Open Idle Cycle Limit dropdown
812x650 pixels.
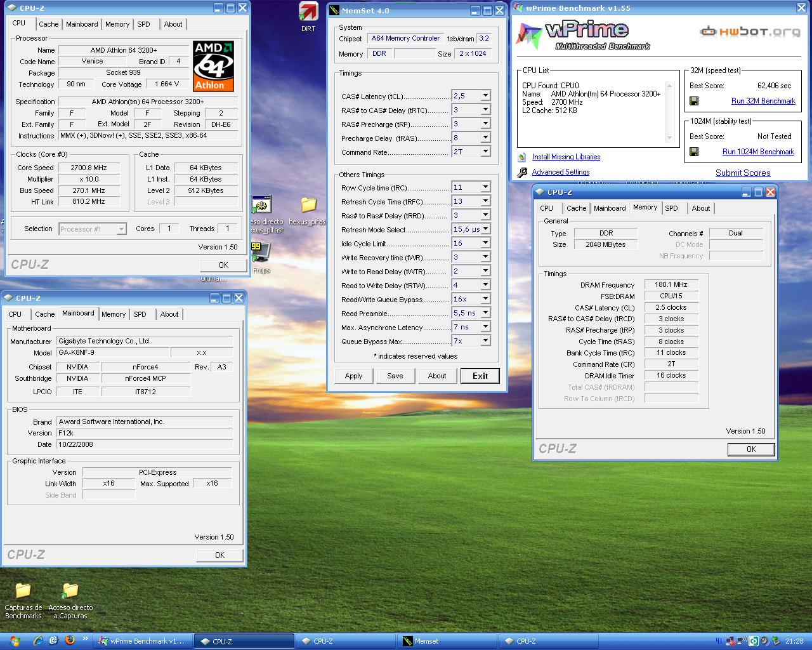point(485,243)
